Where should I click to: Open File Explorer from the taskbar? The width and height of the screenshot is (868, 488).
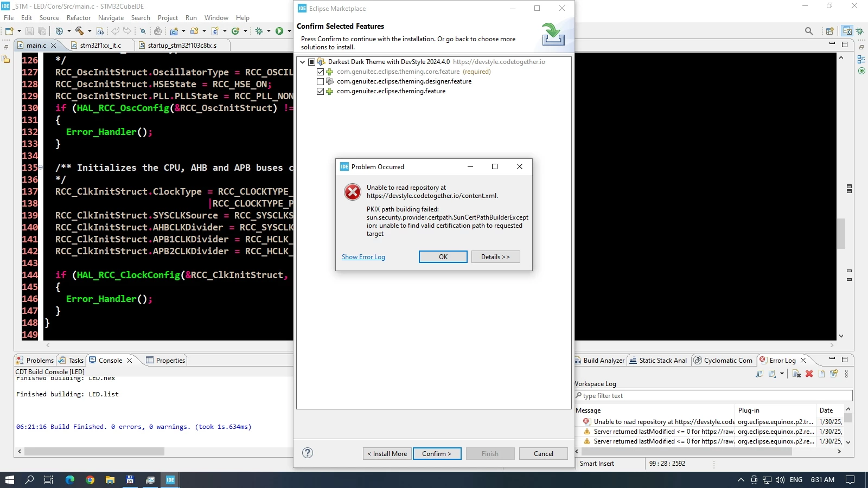pyautogui.click(x=110, y=479)
